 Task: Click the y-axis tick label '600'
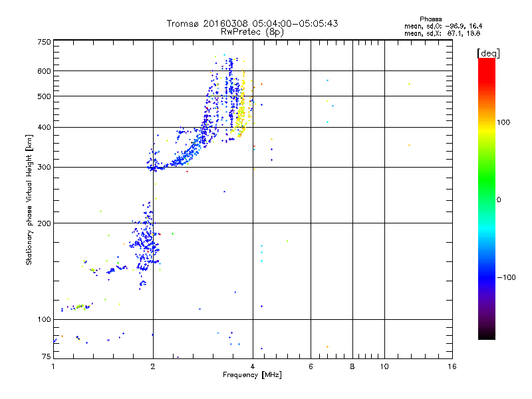[45, 71]
